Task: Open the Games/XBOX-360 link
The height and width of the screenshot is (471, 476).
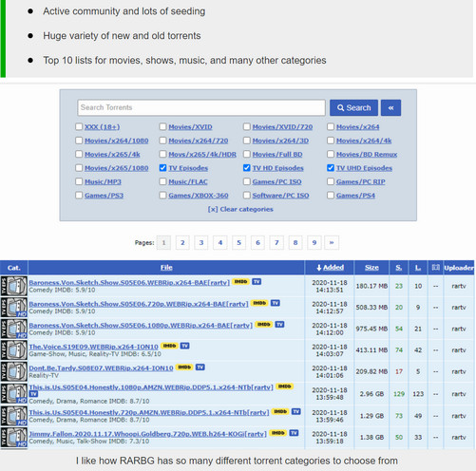Action: pyautogui.click(x=199, y=196)
